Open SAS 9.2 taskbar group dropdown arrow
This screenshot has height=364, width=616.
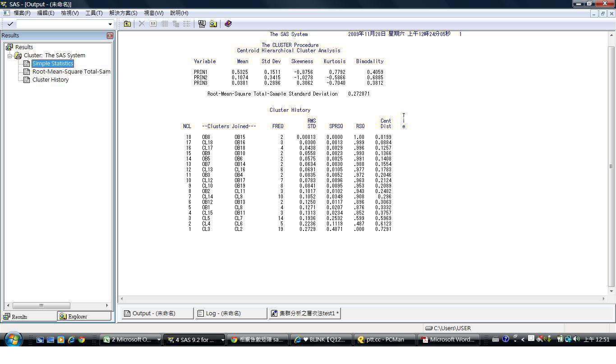click(223, 340)
